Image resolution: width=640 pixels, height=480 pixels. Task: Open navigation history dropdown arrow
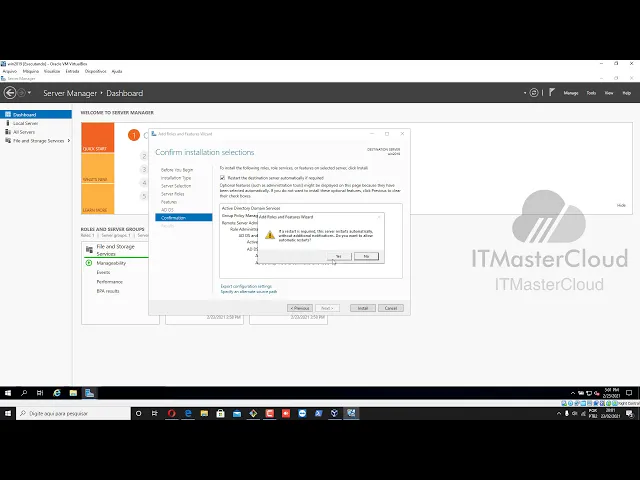click(29, 93)
